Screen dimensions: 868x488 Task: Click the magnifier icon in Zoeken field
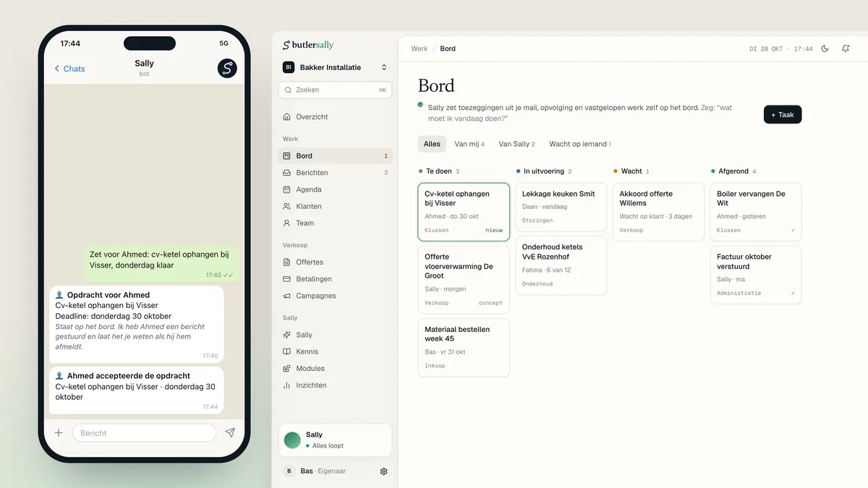point(289,90)
